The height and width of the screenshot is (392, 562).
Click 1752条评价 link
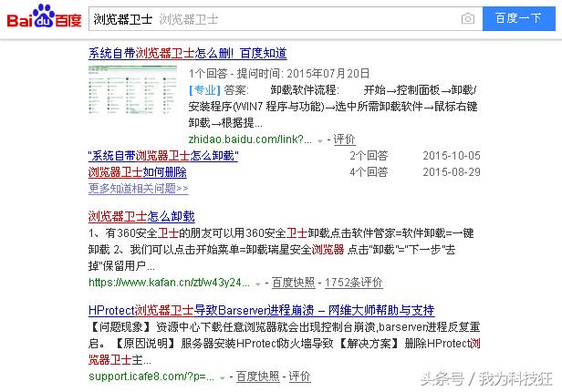pyautogui.click(x=353, y=283)
